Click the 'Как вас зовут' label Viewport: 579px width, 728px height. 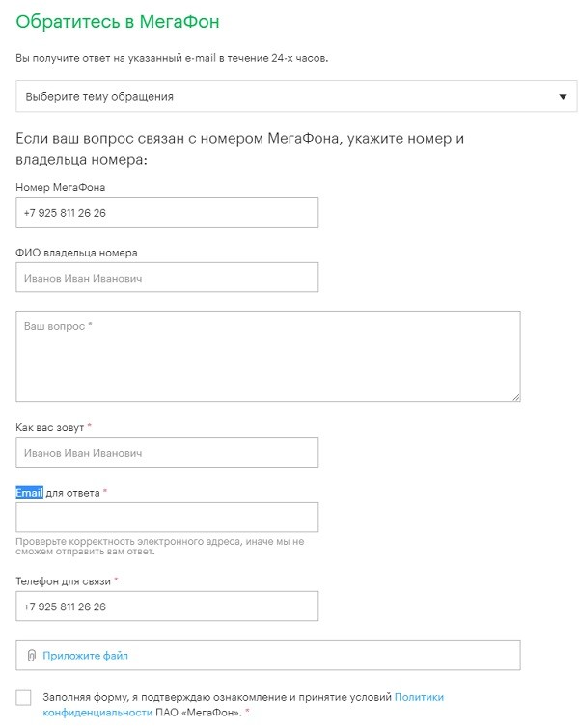pos(56,427)
